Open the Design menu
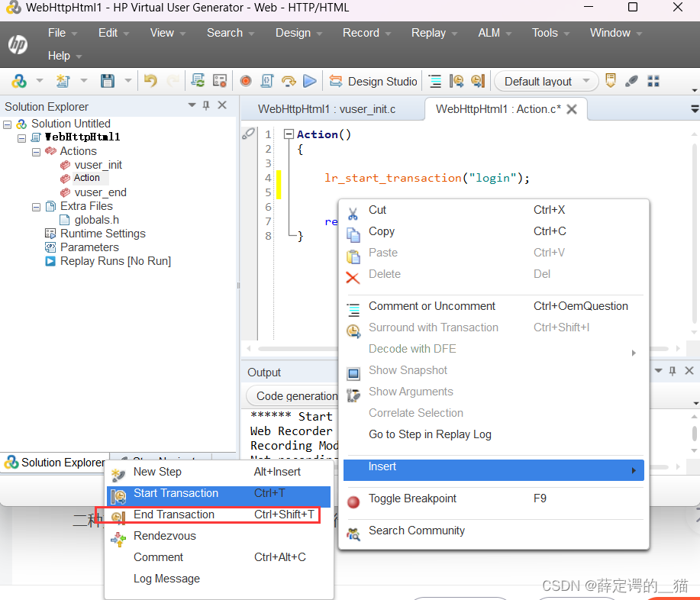This screenshot has height=600, width=700. click(298, 33)
